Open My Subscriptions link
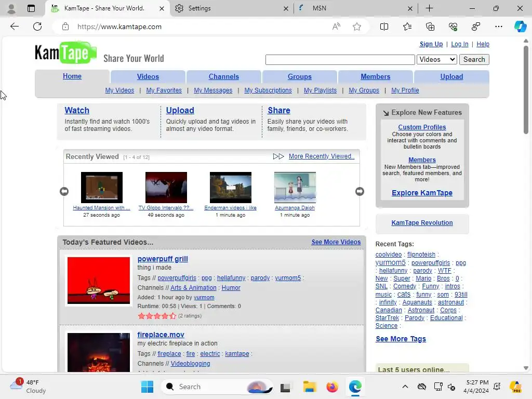The width and height of the screenshot is (532, 399). click(x=268, y=90)
